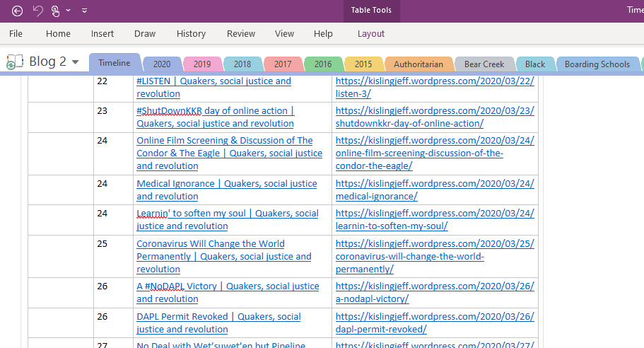Go to the Boarding Schools section tab
Screen dimensions: 644x348
(x=597, y=64)
